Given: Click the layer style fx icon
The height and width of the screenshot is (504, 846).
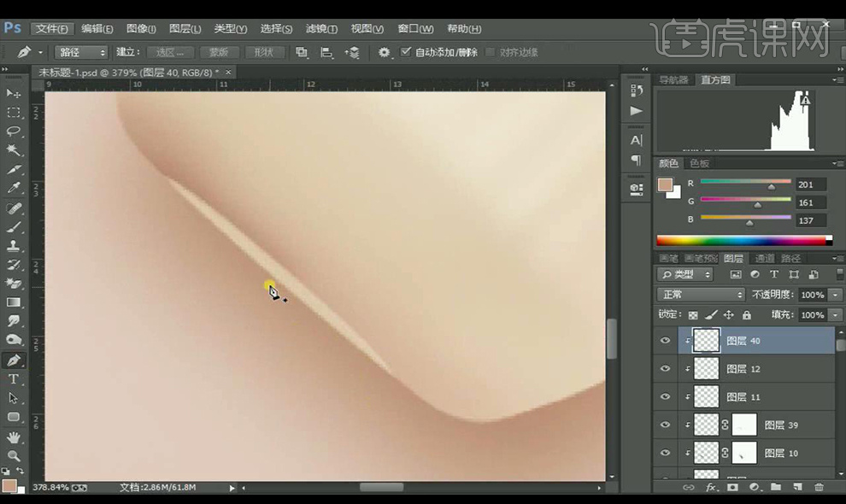Looking at the screenshot, I should (710, 487).
